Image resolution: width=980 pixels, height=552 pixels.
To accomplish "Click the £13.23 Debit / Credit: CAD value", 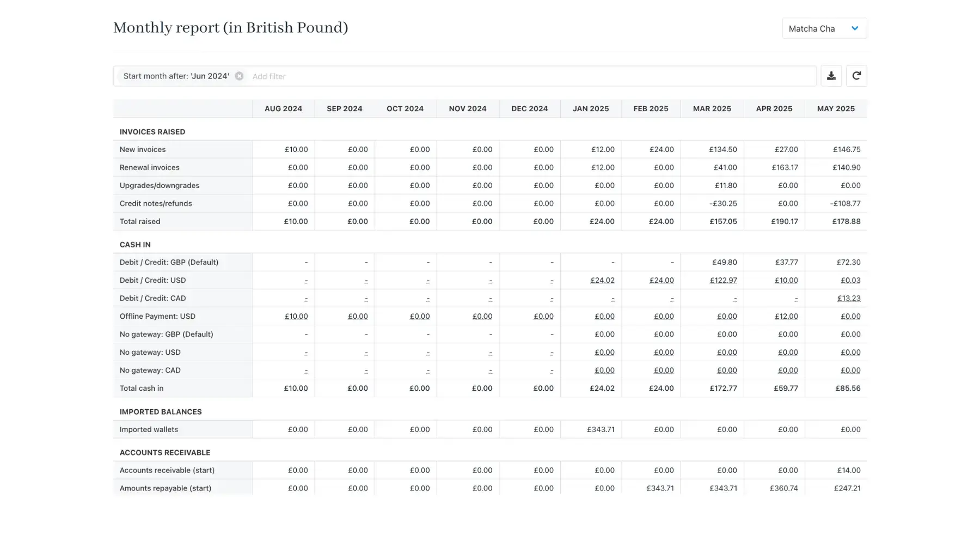I will coord(849,298).
